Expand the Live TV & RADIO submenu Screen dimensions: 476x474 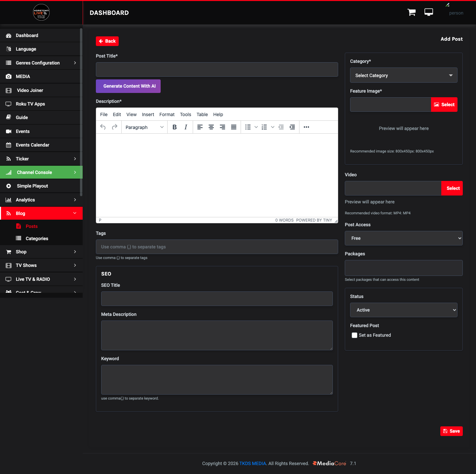pyautogui.click(x=75, y=279)
